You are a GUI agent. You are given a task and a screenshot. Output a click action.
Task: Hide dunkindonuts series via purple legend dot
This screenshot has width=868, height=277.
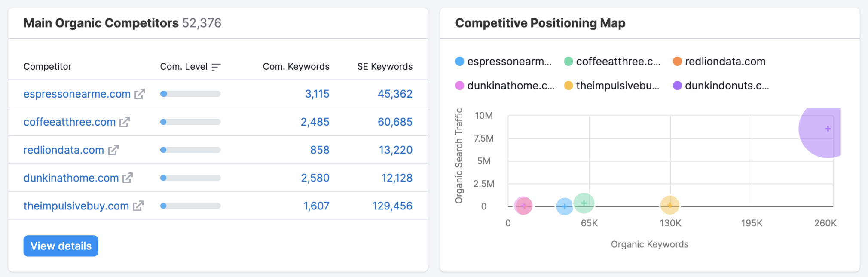(677, 86)
